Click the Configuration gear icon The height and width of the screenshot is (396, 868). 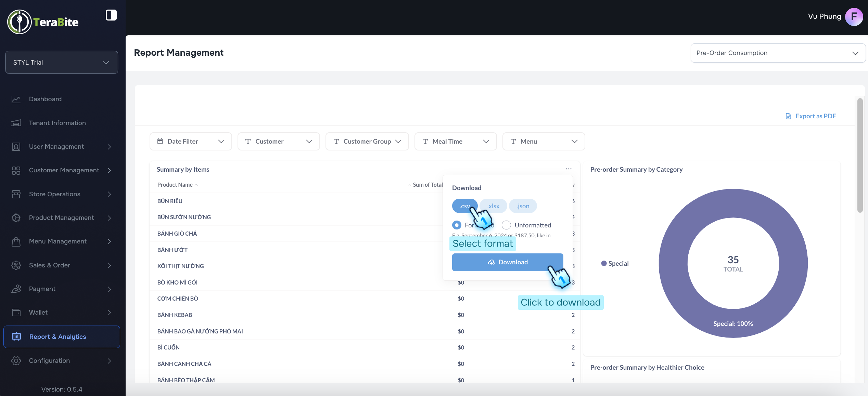coord(16,361)
